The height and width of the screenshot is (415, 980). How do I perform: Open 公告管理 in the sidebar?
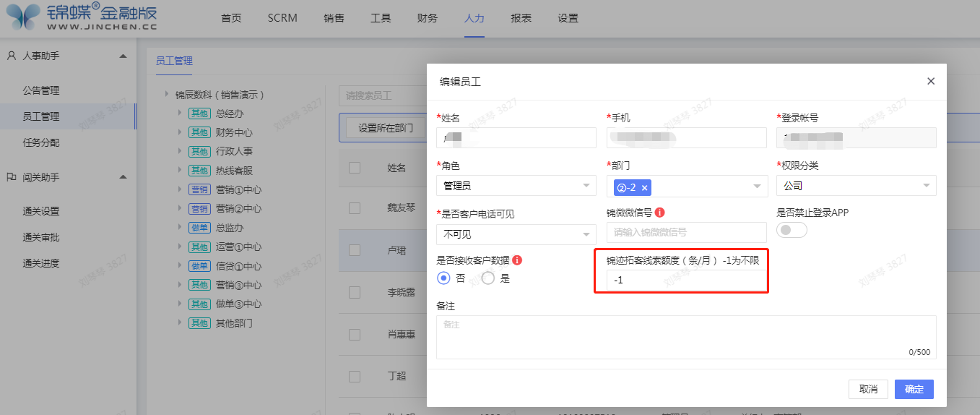click(40, 90)
